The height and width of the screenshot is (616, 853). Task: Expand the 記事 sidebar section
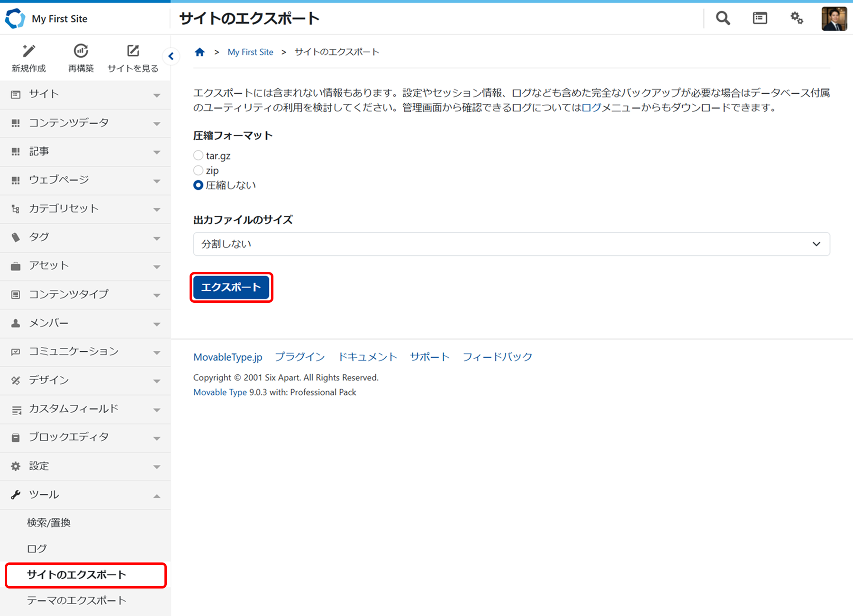coord(85,152)
